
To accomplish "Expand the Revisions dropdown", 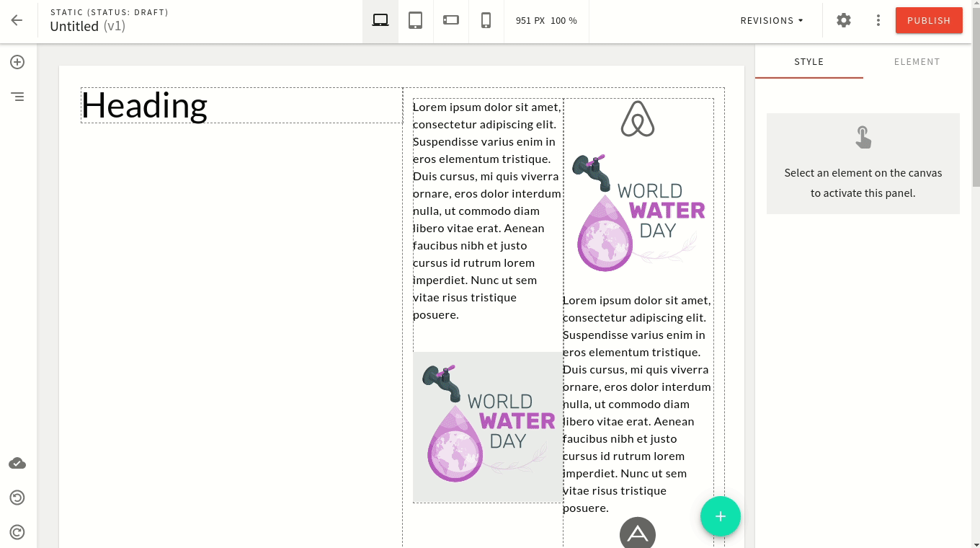I will [x=770, y=20].
